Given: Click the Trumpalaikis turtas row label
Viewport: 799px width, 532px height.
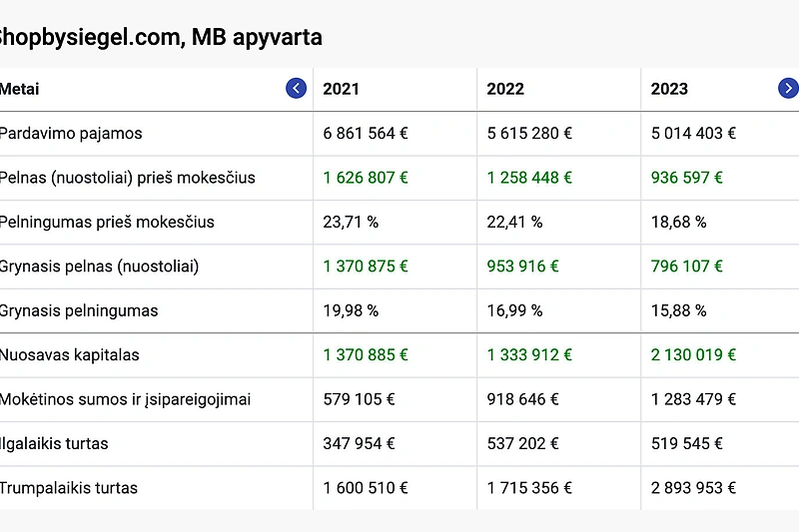Looking at the screenshot, I should click(69, 488).
